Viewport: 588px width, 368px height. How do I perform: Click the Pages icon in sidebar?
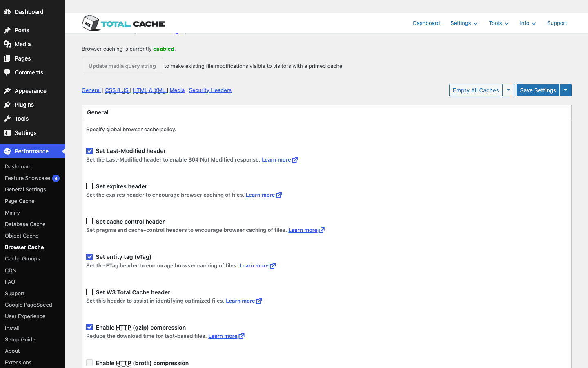point(7,58)
